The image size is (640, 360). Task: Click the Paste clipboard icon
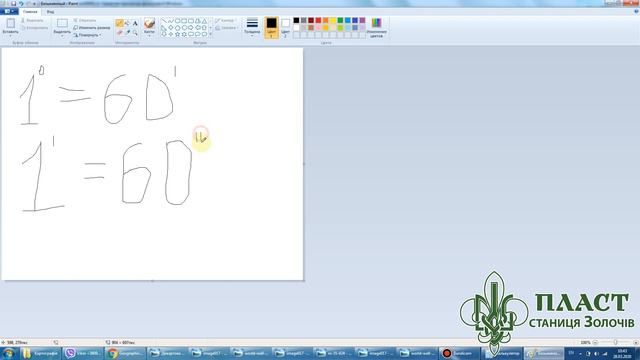click(x=10, y=23)
